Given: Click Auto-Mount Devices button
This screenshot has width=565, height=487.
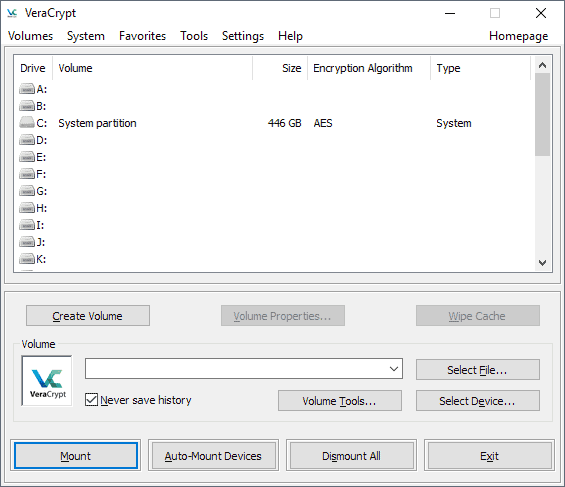Looking at the screenshot, I should (213, 456).
